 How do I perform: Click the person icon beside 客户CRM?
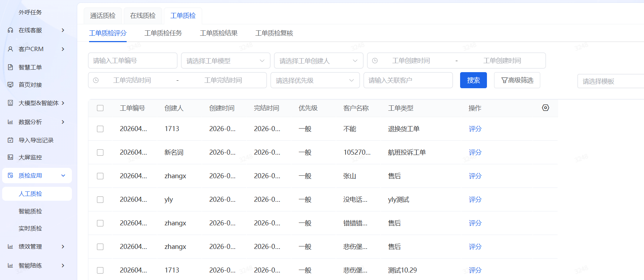10,49
